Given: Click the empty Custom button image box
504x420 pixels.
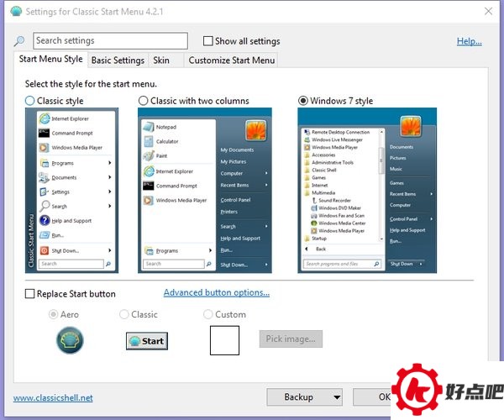Looking at the screenshot, I should pos(224,341).
